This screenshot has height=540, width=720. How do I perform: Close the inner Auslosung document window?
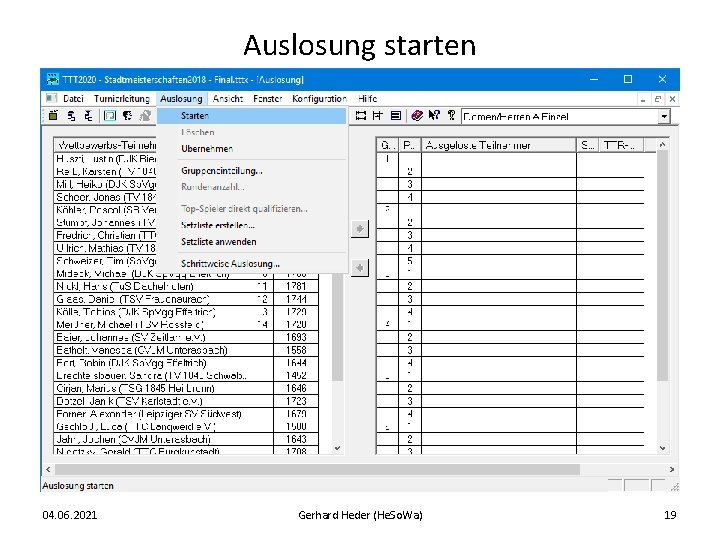(x=672, y=99)
